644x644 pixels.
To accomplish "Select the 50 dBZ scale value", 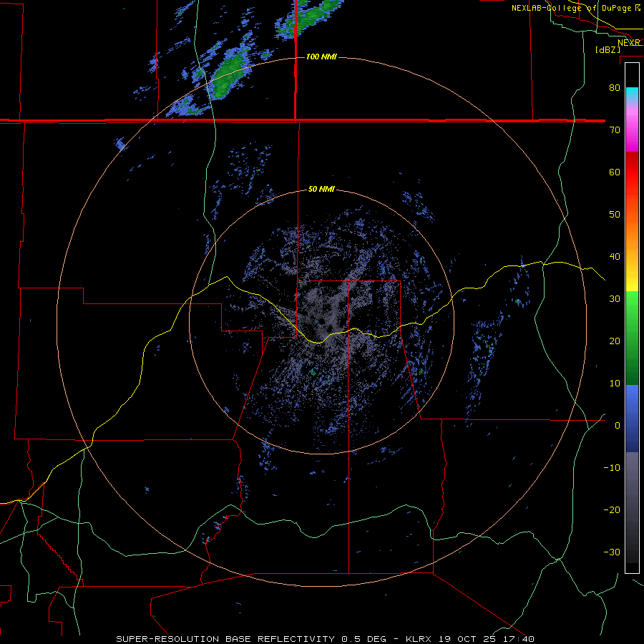I will pos(615,215).
